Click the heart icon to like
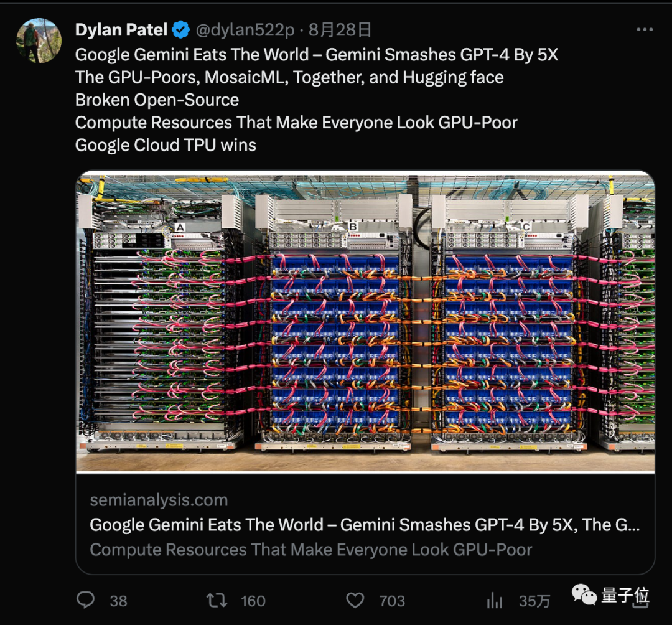Viewport: 672px width, 625px height. [x=355, y=601]
